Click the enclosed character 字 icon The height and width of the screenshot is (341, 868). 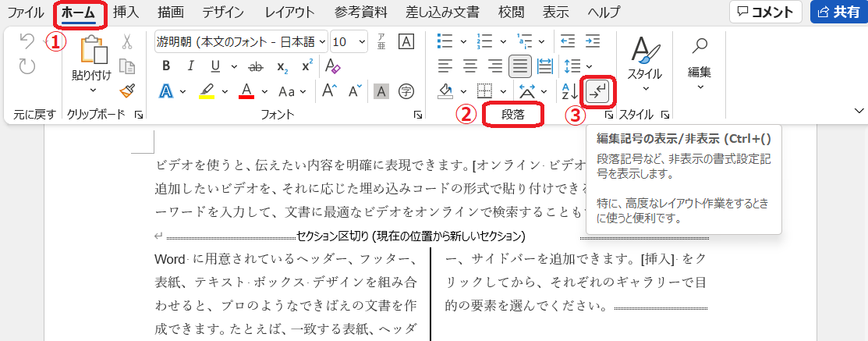pos(406,91)
